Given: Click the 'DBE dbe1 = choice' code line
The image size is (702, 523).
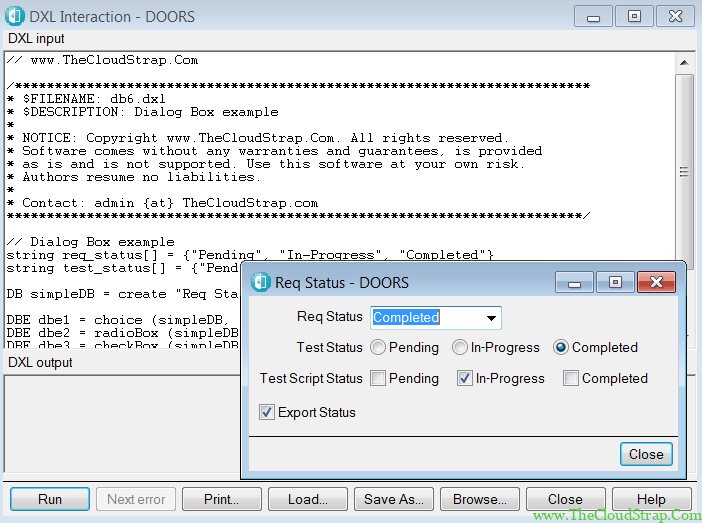Looking at the screenshot, I should 118,320.
